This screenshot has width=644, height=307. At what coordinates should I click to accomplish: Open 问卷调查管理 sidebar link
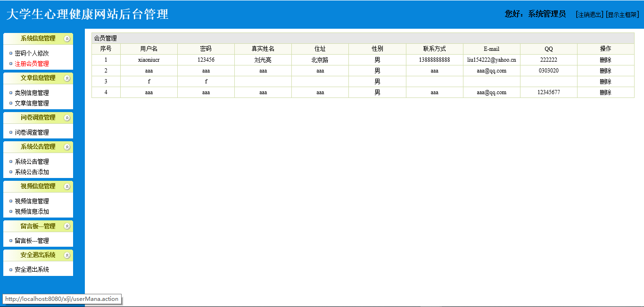click(32, 132)
